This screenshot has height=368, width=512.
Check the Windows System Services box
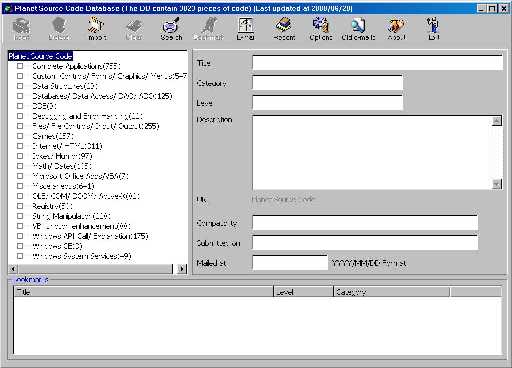coord(20,256)
